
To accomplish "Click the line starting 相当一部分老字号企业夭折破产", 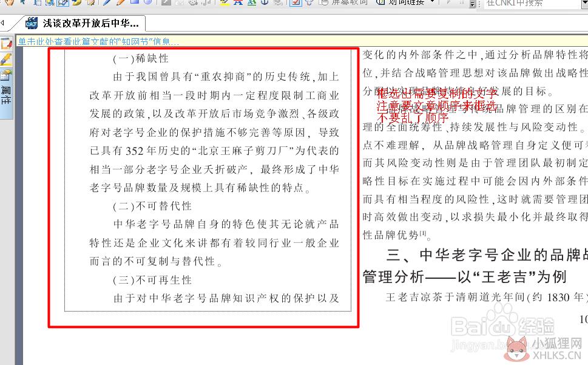I will point(214,169).
